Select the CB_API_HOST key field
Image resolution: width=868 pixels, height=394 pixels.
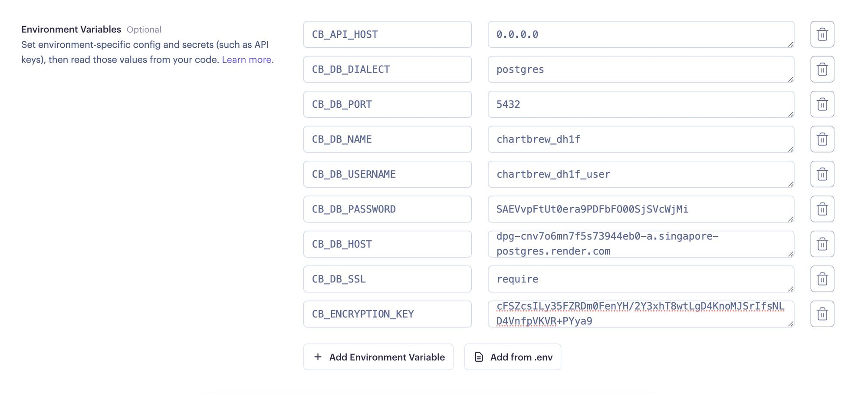pyautogui.click(x=388, y=34)
